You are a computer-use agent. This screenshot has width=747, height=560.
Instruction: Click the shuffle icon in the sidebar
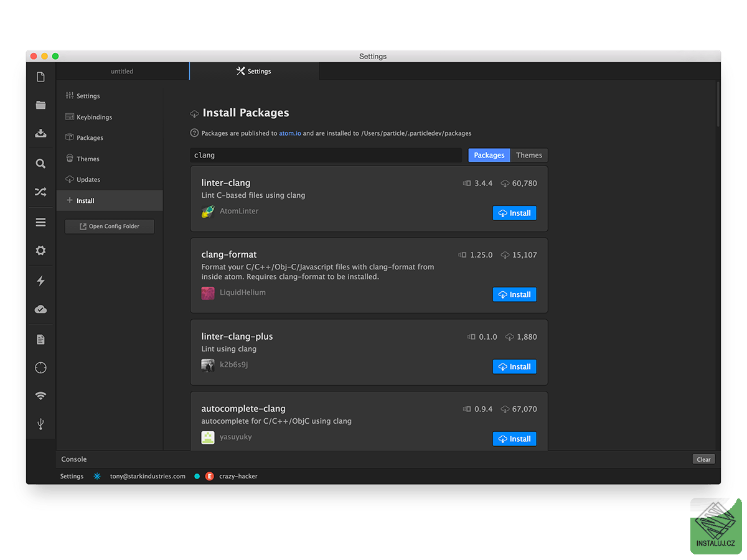[40, 192]
